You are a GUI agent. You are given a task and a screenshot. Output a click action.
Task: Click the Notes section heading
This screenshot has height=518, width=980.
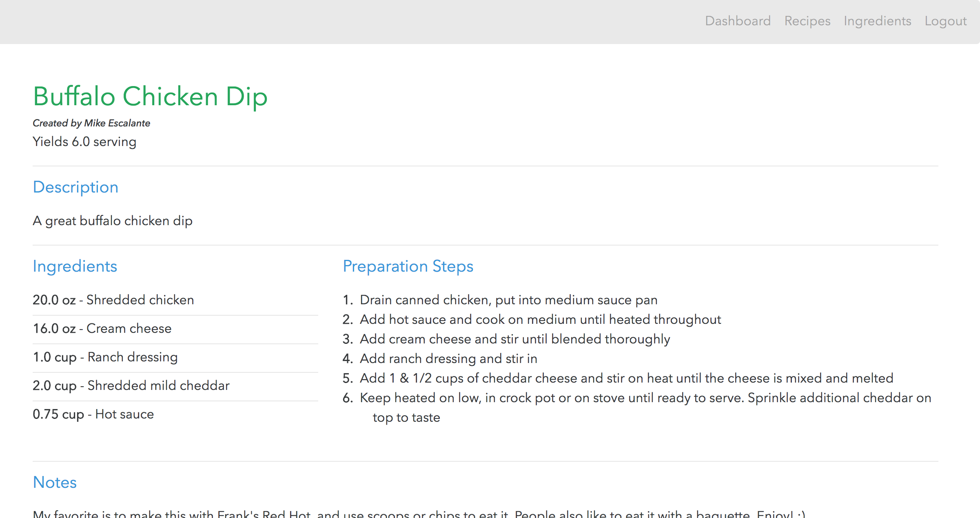coord(55,483)
